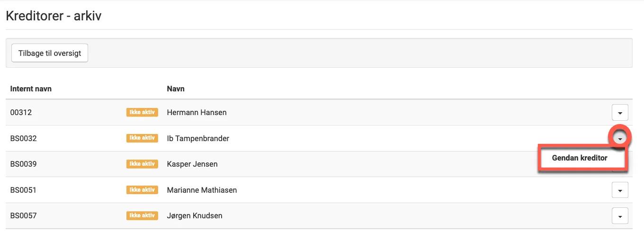Click the Ikke aktiv badge next to BS0032
The width and height of the screenshot is (644, 232).
pyautogui.click(x=142, y=138)
